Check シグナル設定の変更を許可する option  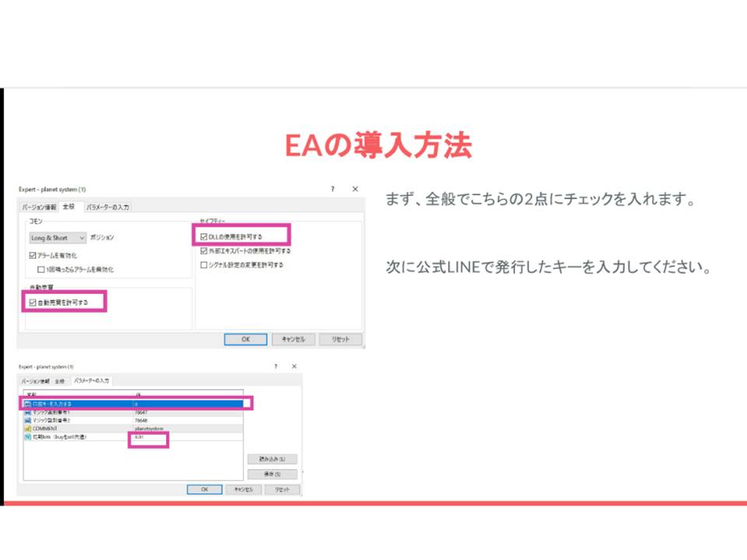203,266
